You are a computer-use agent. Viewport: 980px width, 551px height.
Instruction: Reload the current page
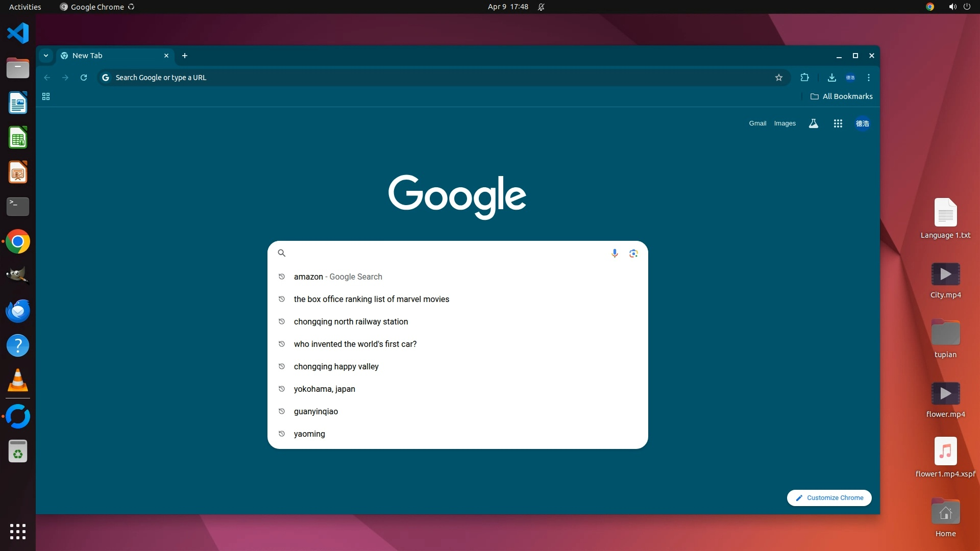pyautogui.click(x=84, y=78)
